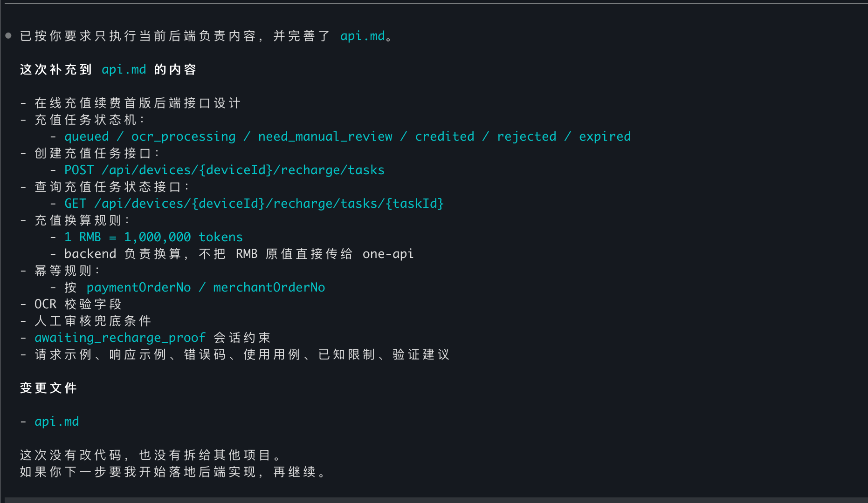Click the 'queued' status text
The width and height of the screenshot is (868, 503).
[87, 136]
